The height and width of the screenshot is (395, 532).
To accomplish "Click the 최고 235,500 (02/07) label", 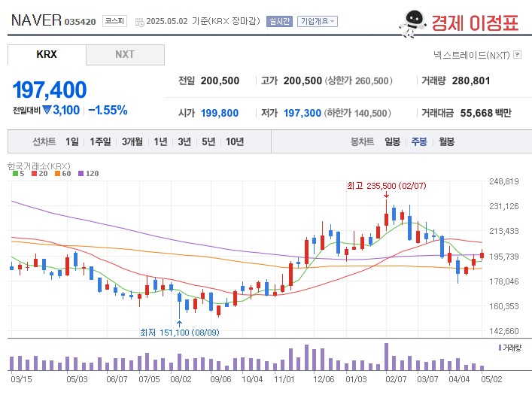I will 387,186.
